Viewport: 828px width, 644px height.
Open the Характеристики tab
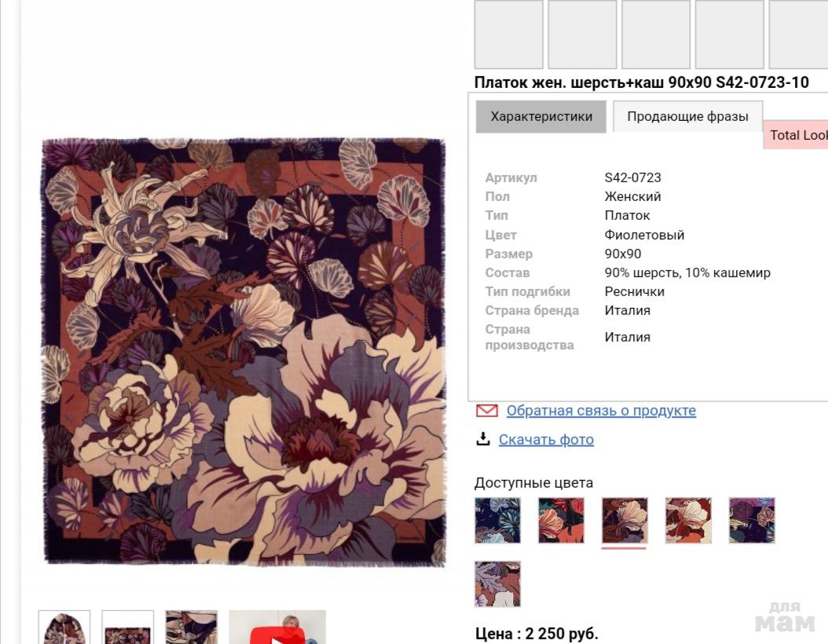click(x=541, y=117)
